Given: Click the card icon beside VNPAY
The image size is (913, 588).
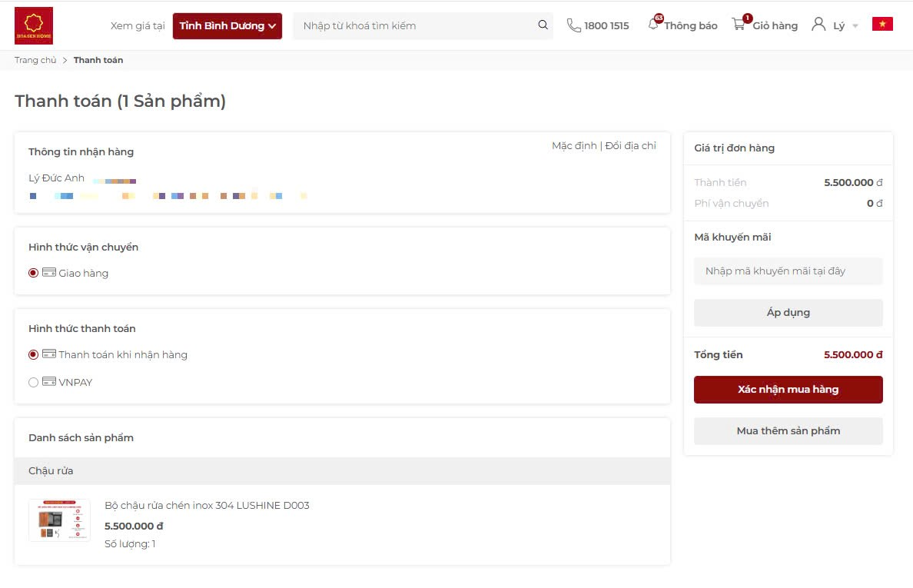Looking at the screenshot, I should coord(49,382).
